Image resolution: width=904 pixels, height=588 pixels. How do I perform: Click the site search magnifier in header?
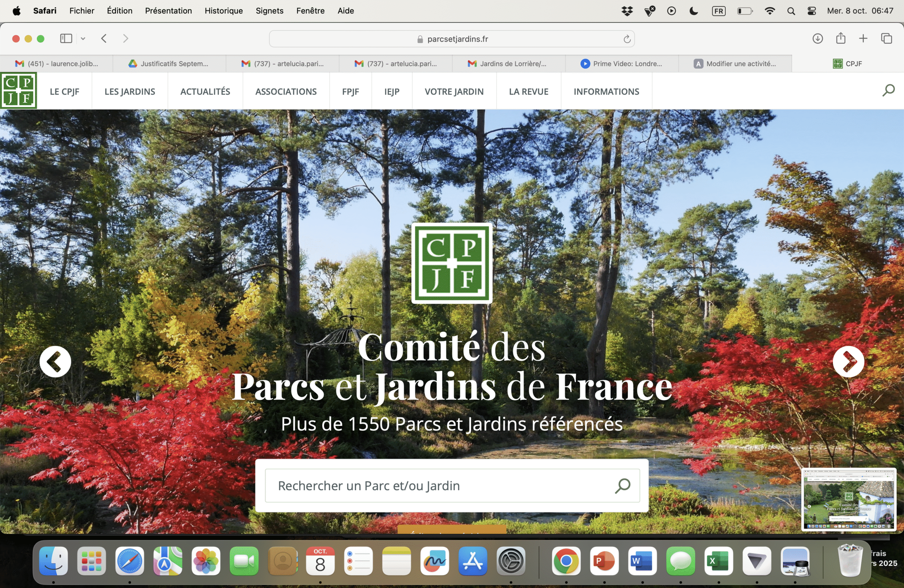pos(888,90)
